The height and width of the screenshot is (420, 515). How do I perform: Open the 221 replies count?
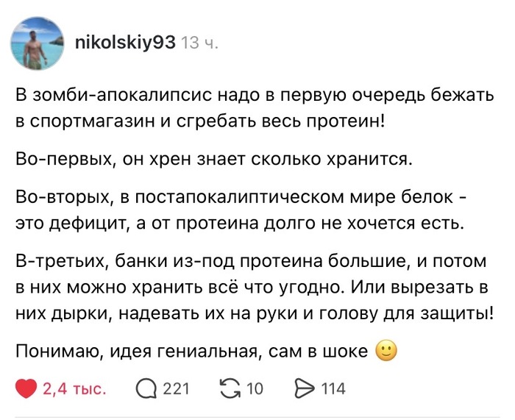(177, 389)
